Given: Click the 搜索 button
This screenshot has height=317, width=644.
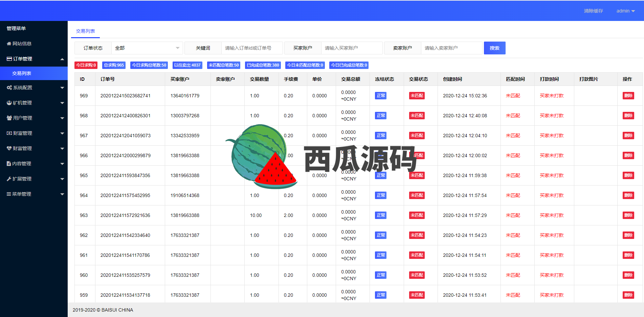Looking at the screenshot, I should pyautogui.click(x=494, y=48).
